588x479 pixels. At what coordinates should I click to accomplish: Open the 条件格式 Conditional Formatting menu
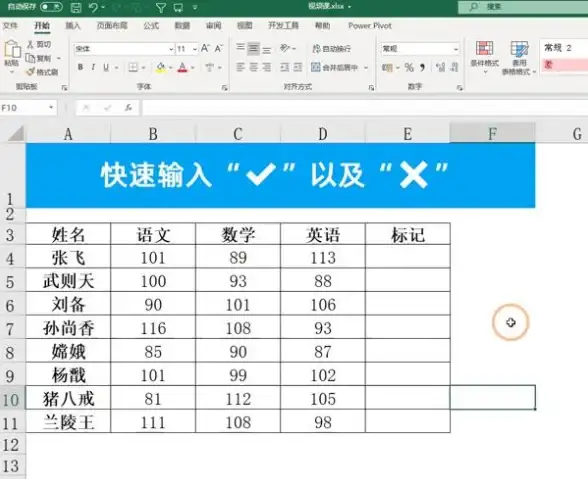(484, 57)
